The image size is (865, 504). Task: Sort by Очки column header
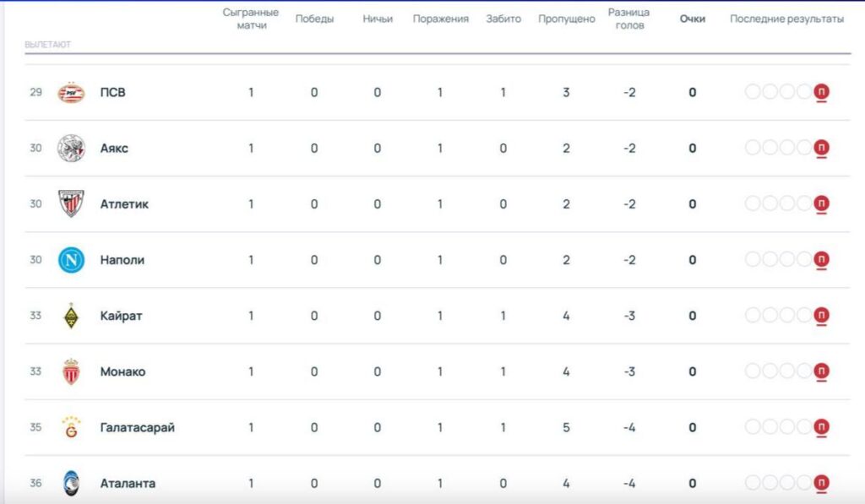click(x=693, y=19)
